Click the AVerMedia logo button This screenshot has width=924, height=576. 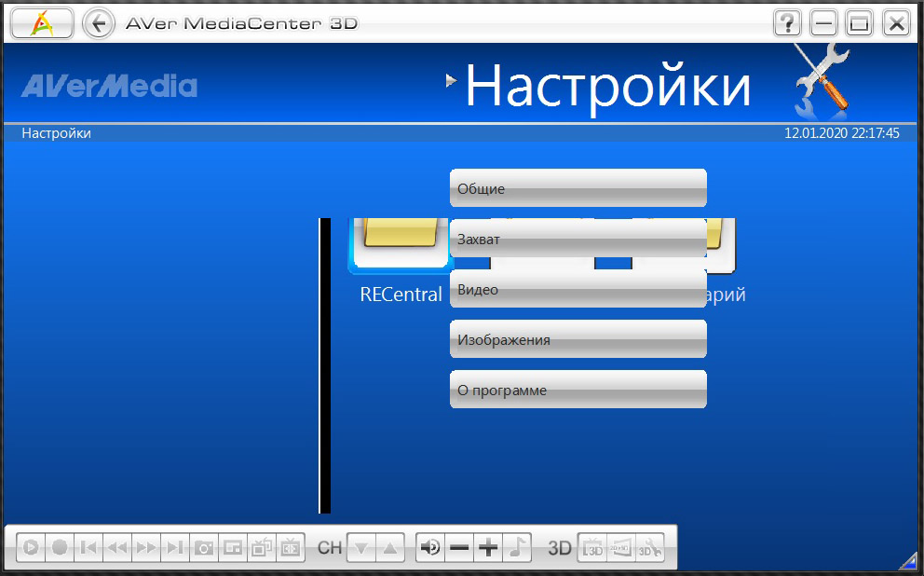click(x=42, y=23)
